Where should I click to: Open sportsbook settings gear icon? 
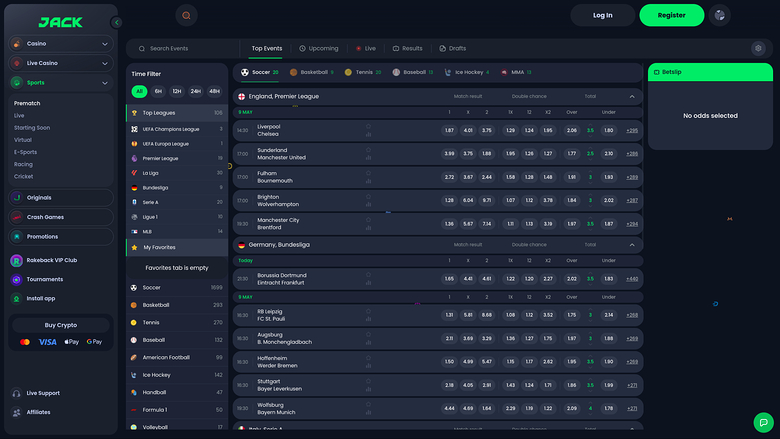click(x=758, y=48)
